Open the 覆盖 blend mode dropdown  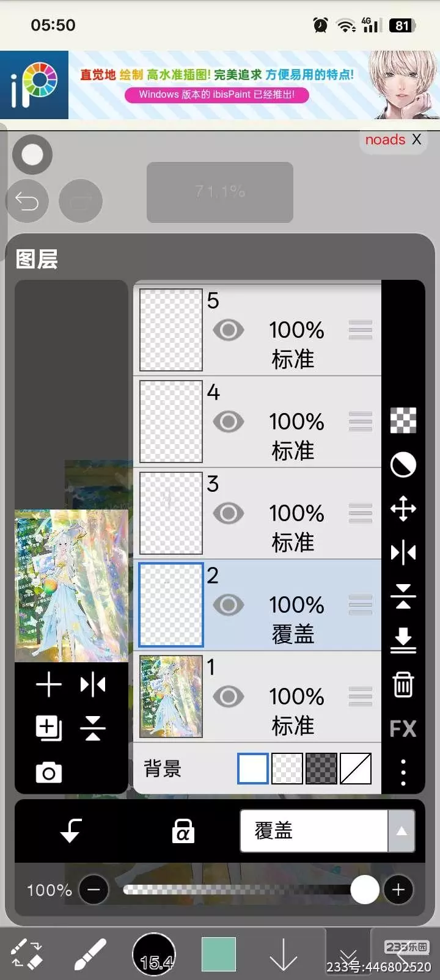tap(313, 831)
